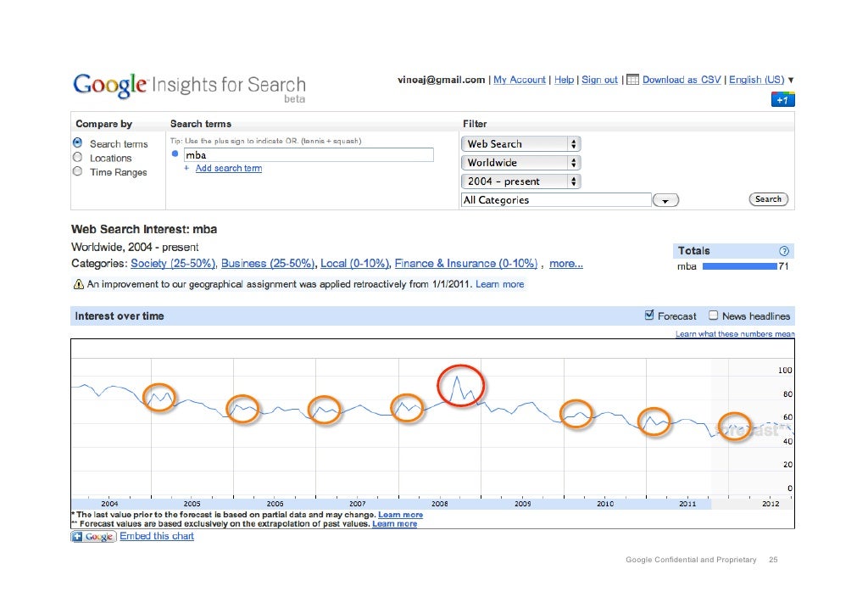Uncheck the Forecast checkbox

pyautogui.click(x=650, y=316)
